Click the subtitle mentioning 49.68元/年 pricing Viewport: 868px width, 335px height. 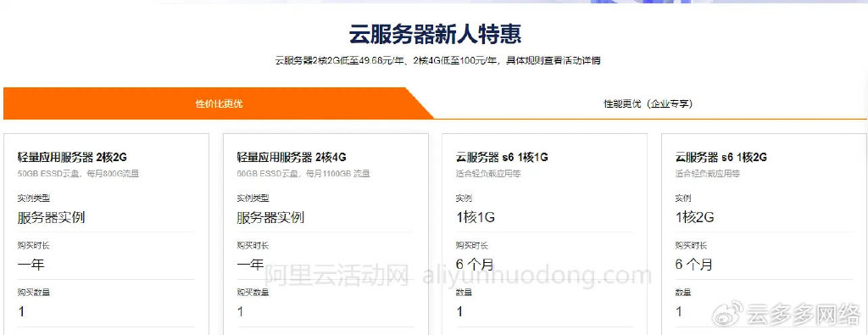tap(437, 60)
